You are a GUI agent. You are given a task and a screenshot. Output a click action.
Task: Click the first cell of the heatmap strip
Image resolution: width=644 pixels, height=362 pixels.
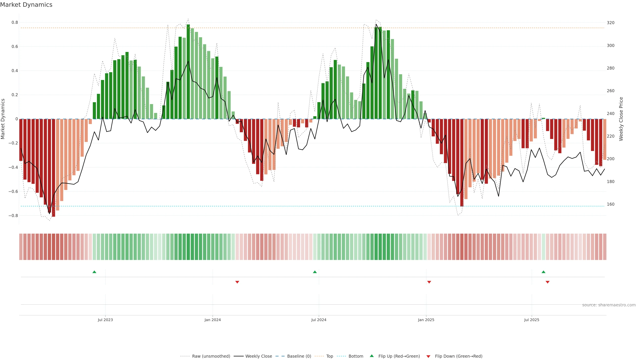coord(21,247)
